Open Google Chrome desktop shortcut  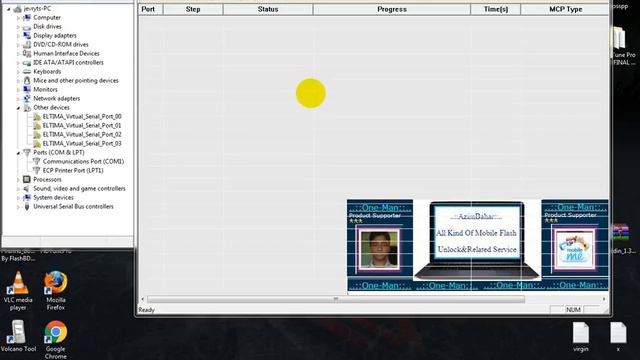coord(56,340)
